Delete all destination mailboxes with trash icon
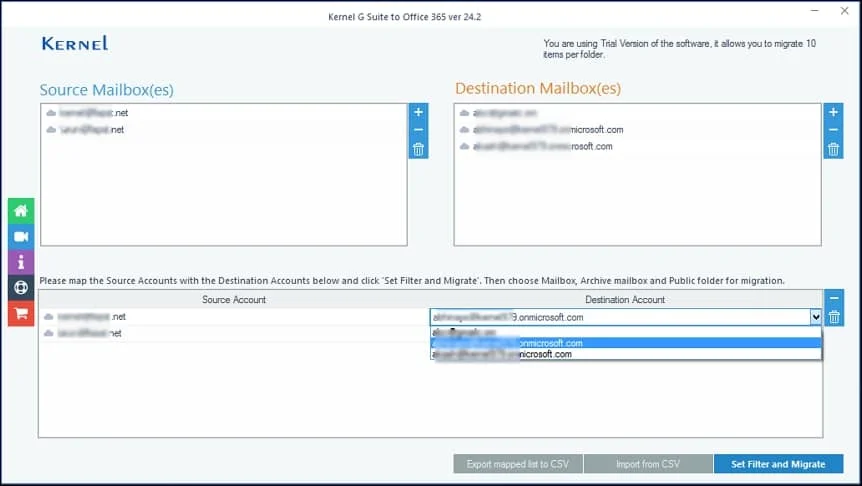The image size is (862, 486). pos(833,149)
